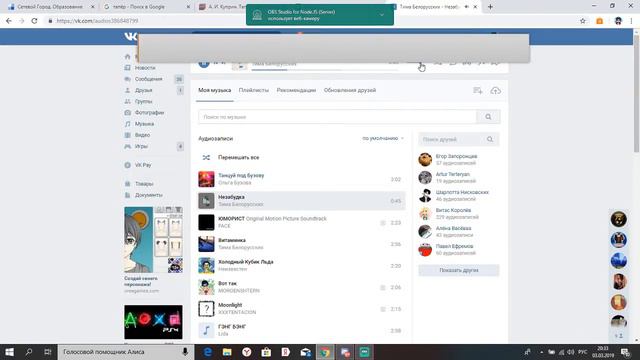
Task: Click Alisa microphone icon in taskbar
Action: coord(185,352)
